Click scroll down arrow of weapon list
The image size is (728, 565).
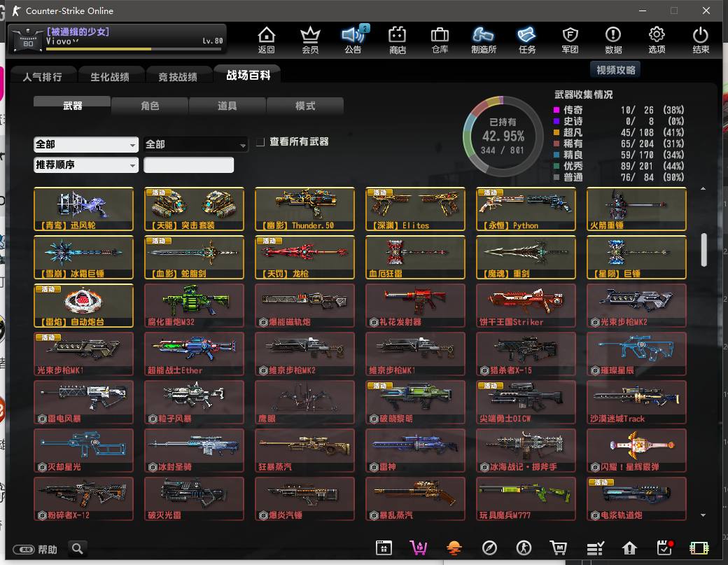[703, 515]
